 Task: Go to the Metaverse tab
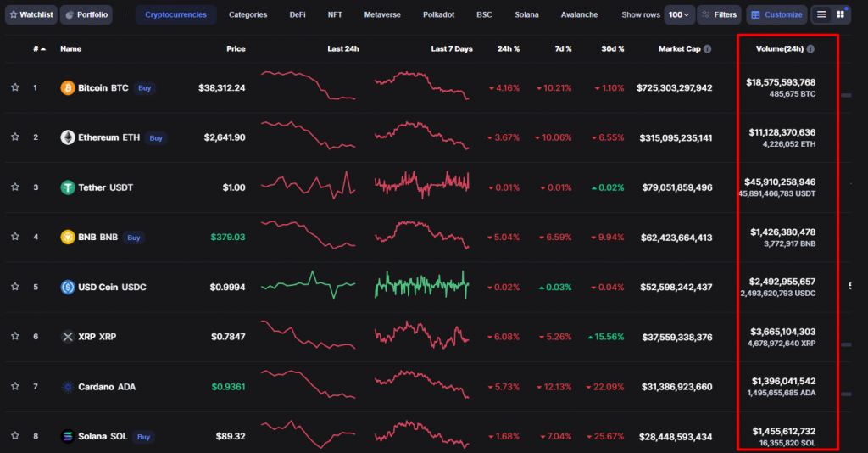click(x=382, y=15)
